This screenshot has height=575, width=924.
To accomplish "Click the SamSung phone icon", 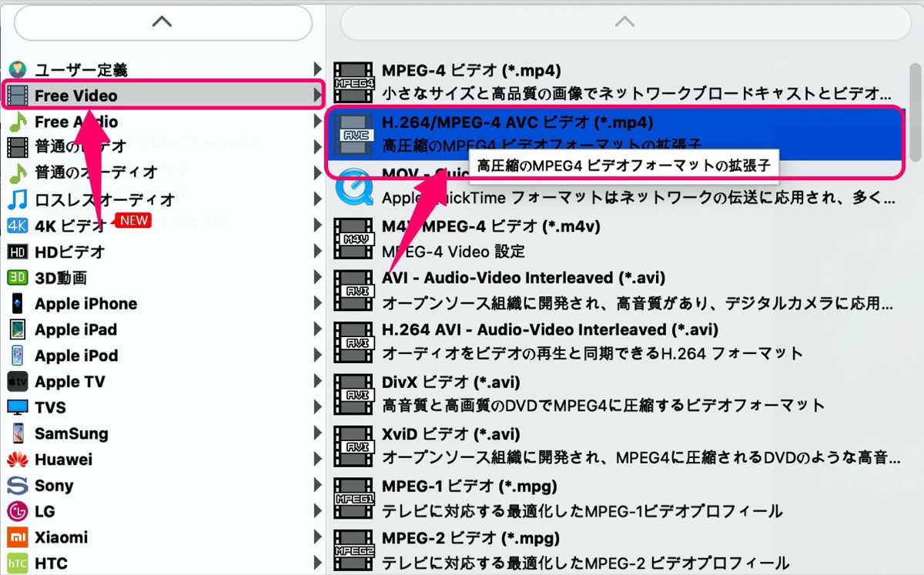I will coord(17,433).
